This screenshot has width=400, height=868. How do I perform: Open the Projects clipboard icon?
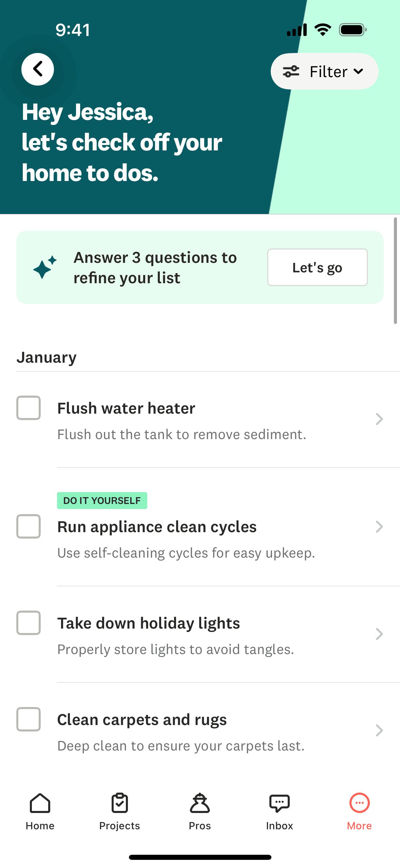click(120, 803)
